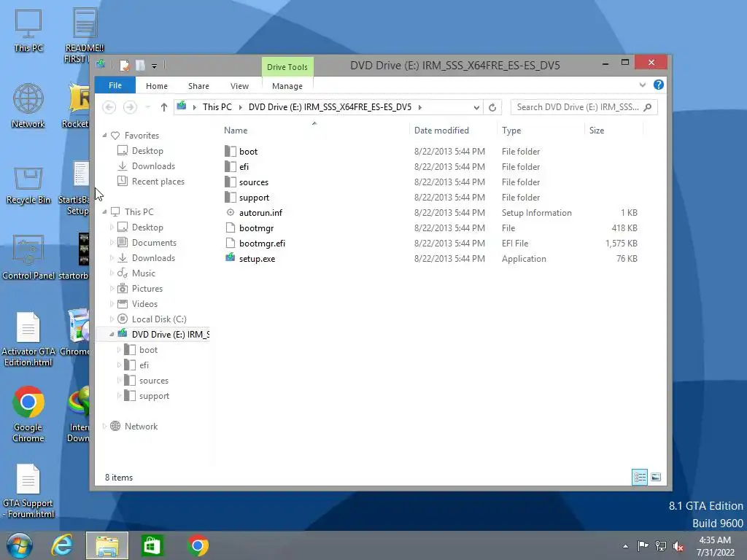This screenshot has width=747, height=560.
Task: Click the autorun.inf file icon
Action: coord(230,212)
